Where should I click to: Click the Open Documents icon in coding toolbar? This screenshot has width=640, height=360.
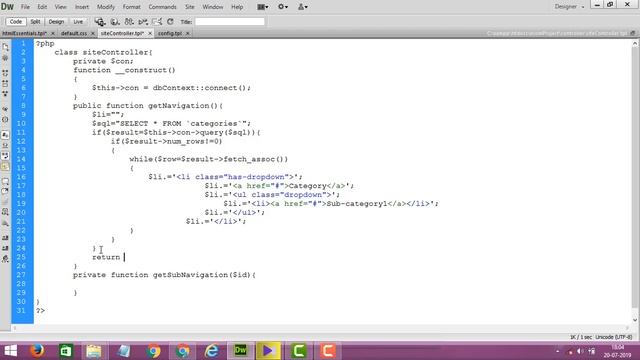[x=5, y=47]
